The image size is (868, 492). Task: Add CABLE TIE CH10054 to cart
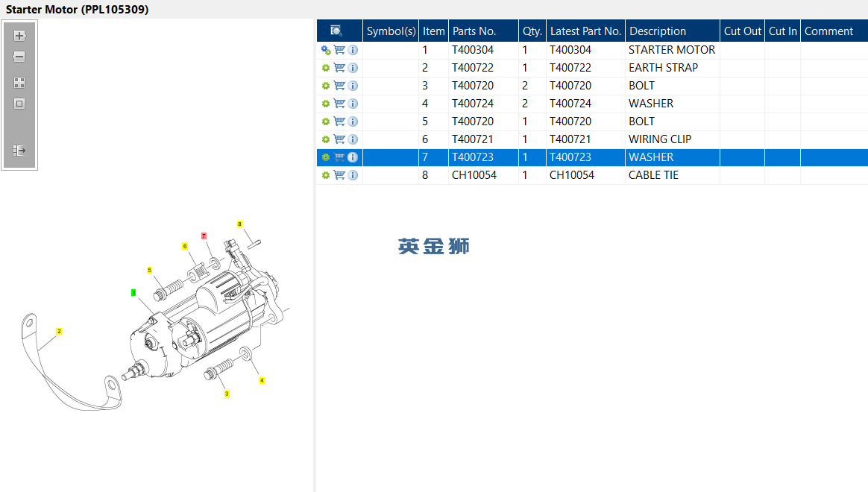pyautogui.click(x=339, y=175)
